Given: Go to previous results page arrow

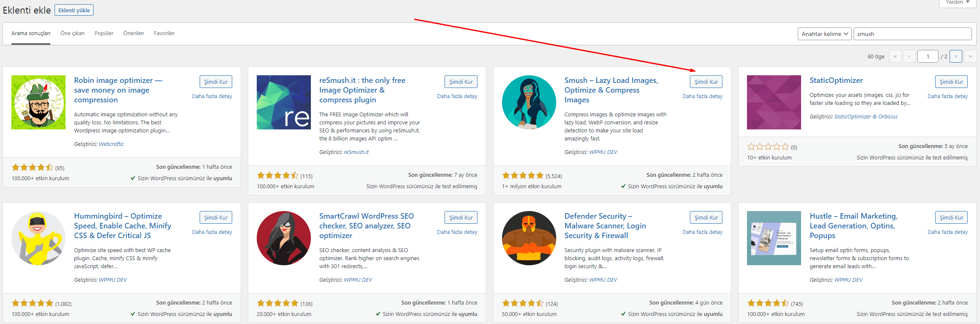Looking at the screenshot, I should pyautogui.click(x=909, y=56).
